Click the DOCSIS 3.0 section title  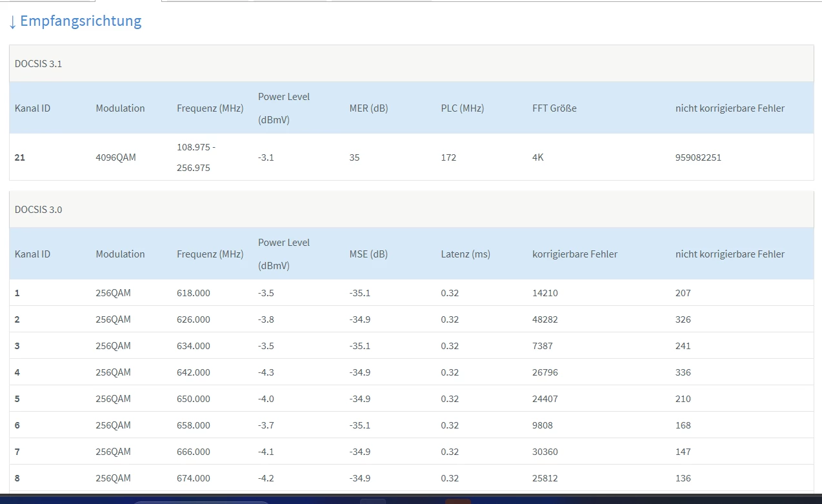pos(38,210)
